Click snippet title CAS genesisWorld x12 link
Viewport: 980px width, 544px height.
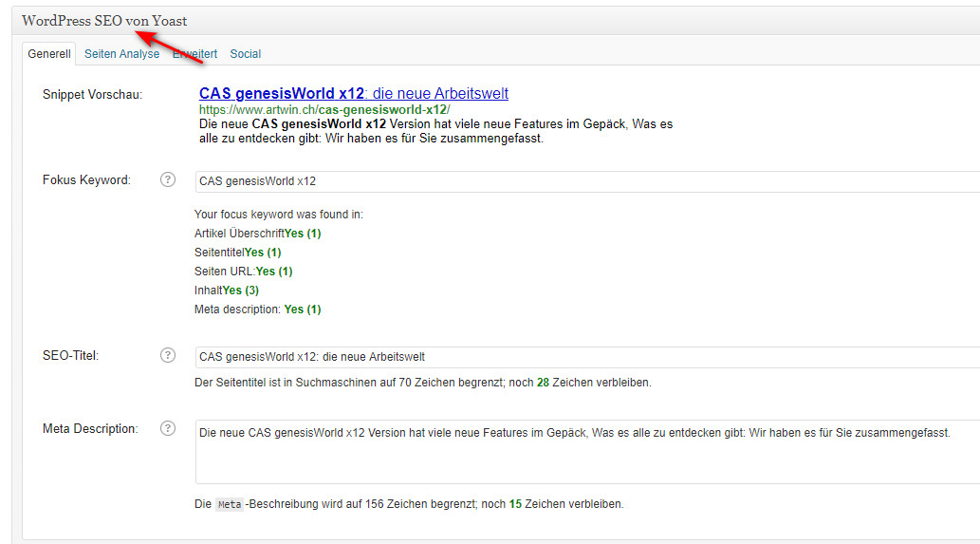click(x=354, y=93)
